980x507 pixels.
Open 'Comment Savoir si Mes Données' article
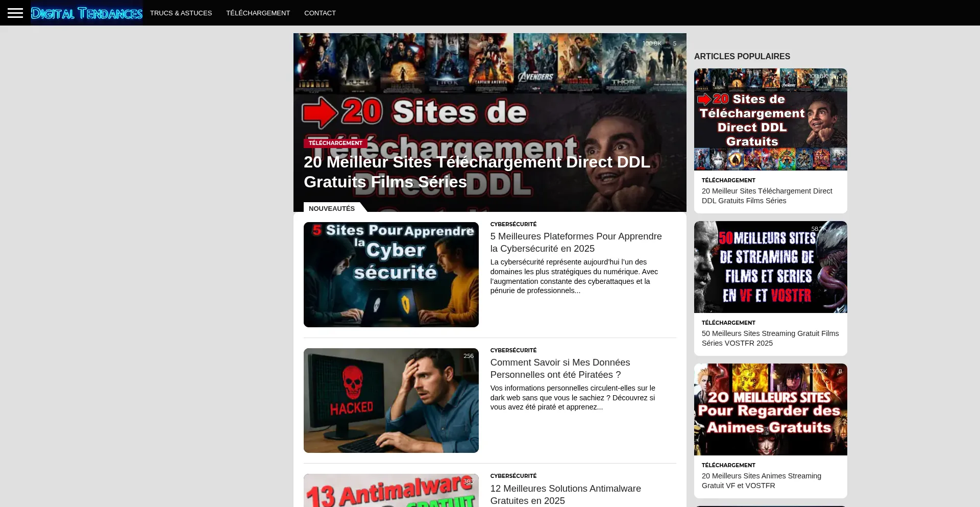coord(560,369)
